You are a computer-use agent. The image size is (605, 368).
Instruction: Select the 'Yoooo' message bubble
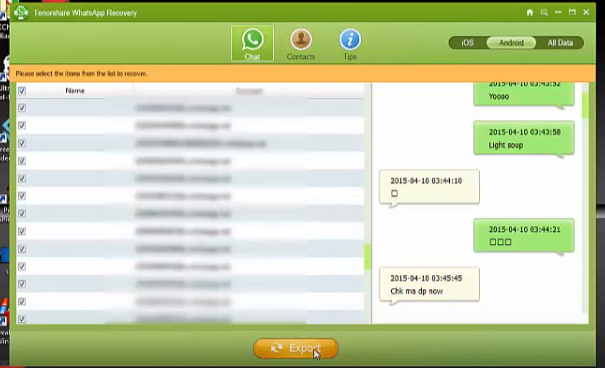click(x=524, y=94)
